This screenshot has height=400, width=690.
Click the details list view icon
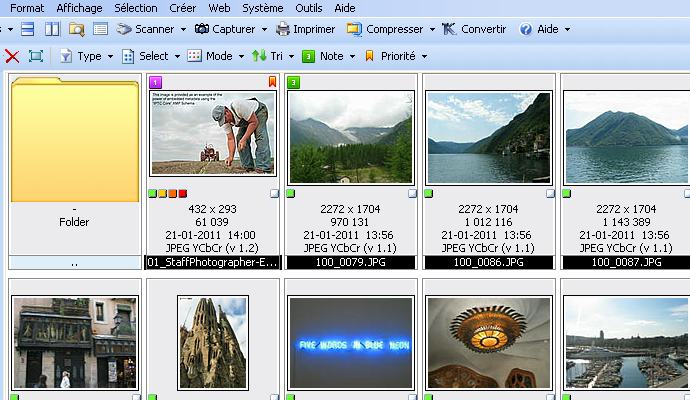click(100, 29)
